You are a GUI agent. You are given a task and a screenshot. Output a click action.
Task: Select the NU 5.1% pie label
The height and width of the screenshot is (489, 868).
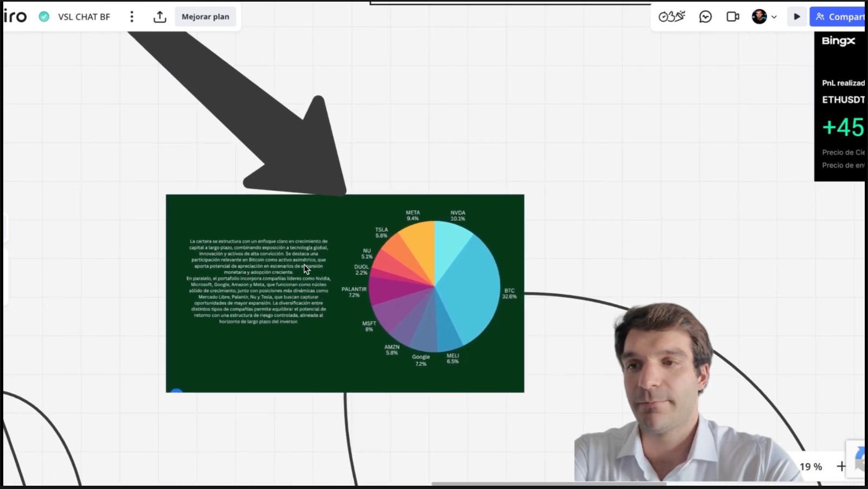pyautogui.click(x=367, y=254)
